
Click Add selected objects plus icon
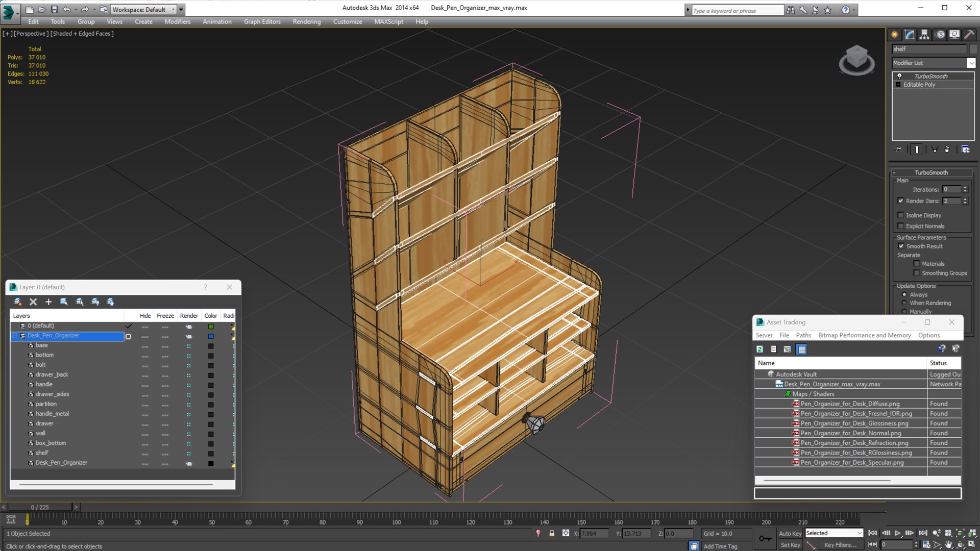coord(48,302)
